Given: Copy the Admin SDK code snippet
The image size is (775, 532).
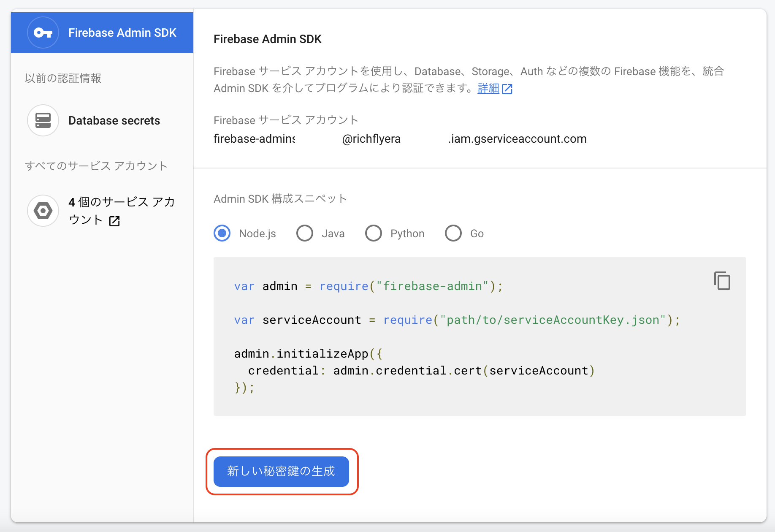Looking at the screenshot, I should 722,281.
